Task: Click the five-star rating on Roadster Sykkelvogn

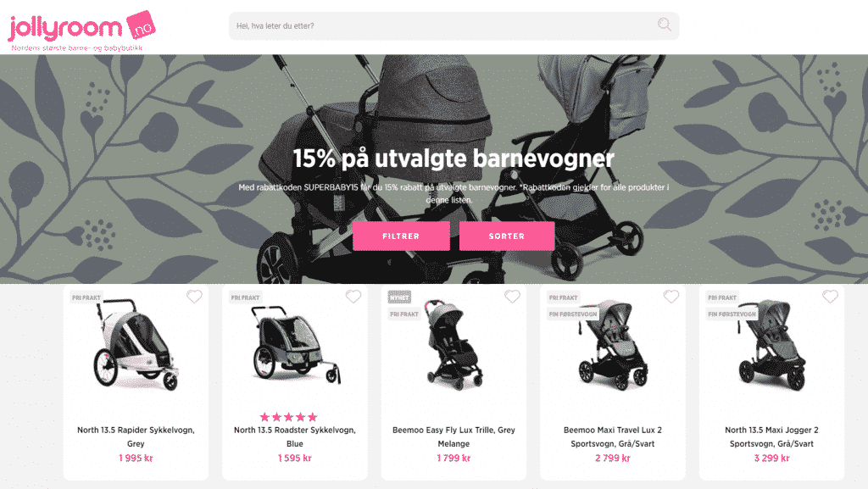Action: pyautogui.click(x=288, y=417)
